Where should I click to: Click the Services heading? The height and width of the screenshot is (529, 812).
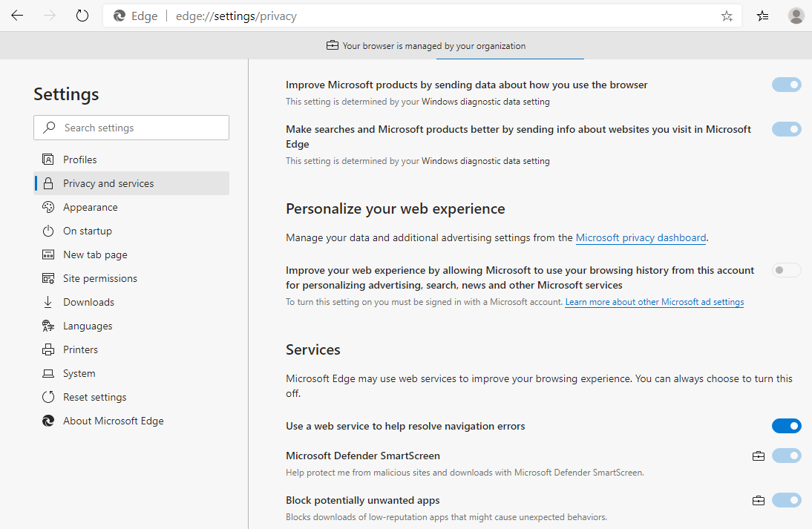point(312,349)
